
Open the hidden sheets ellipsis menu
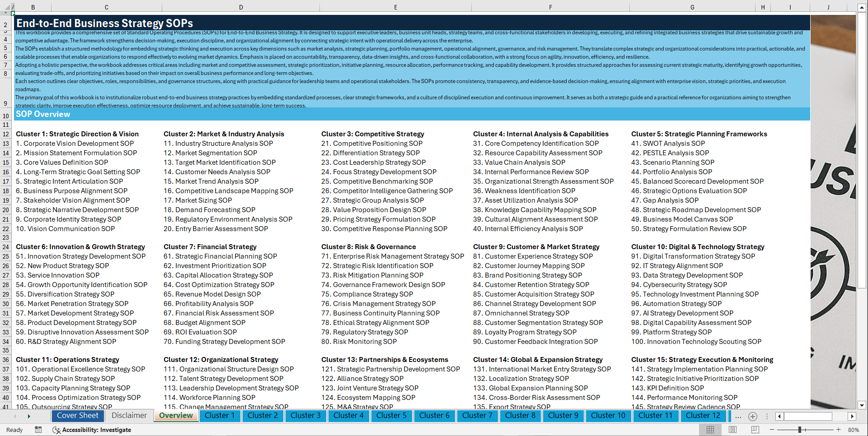coord(738,416)
